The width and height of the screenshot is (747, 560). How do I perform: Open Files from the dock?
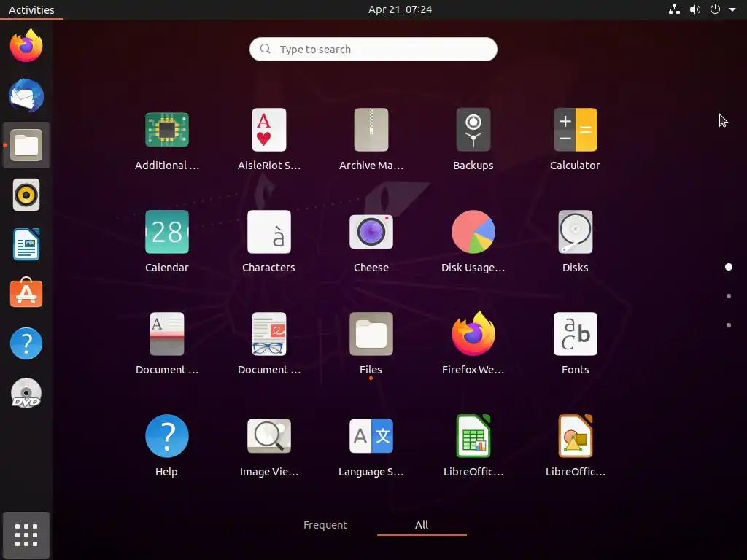(26, 145)
